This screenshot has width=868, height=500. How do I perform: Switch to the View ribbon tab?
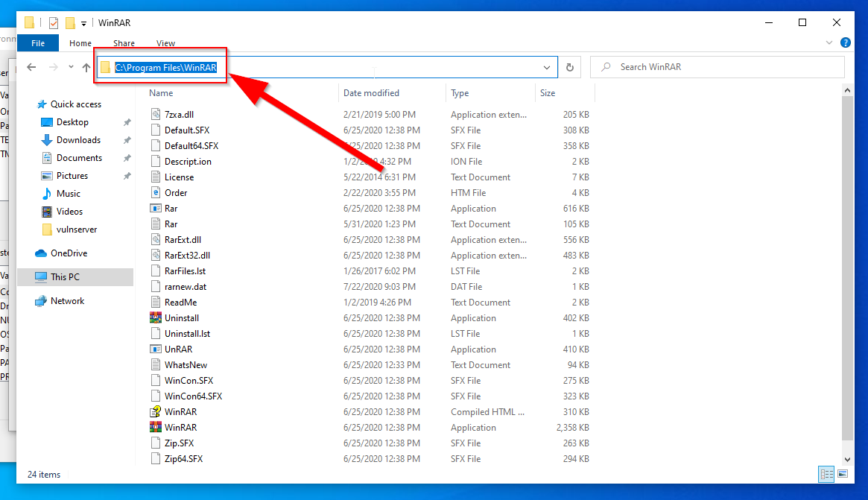(165, 43)
